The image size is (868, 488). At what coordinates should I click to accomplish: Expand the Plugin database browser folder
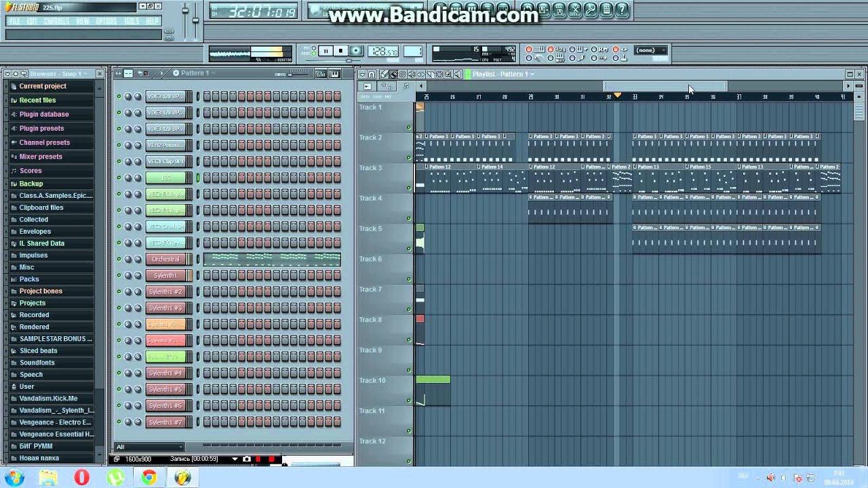(44, 114)
